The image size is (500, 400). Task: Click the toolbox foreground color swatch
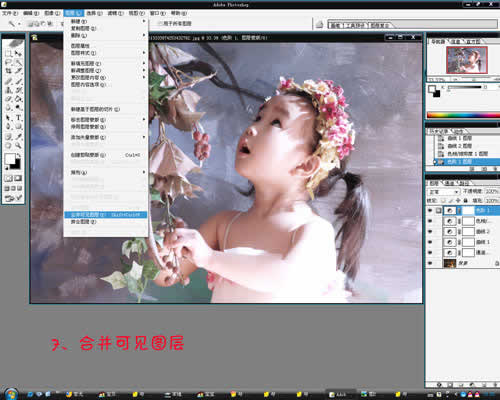point(10,159)
